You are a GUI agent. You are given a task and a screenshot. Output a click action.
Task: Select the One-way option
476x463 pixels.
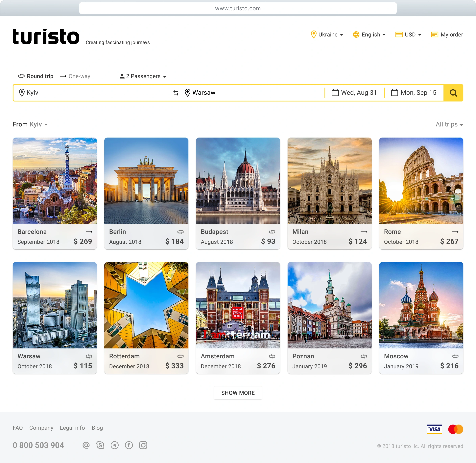pyautogui.click(x=75, y=76)
